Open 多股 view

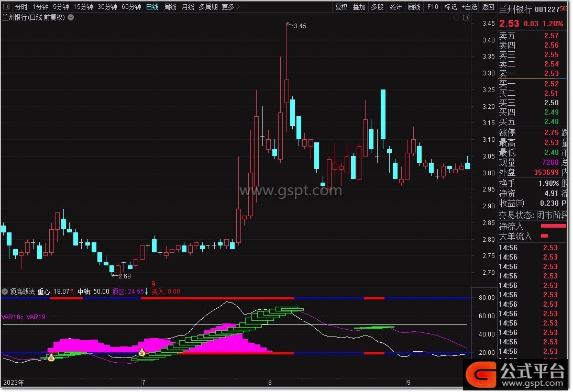377,7
